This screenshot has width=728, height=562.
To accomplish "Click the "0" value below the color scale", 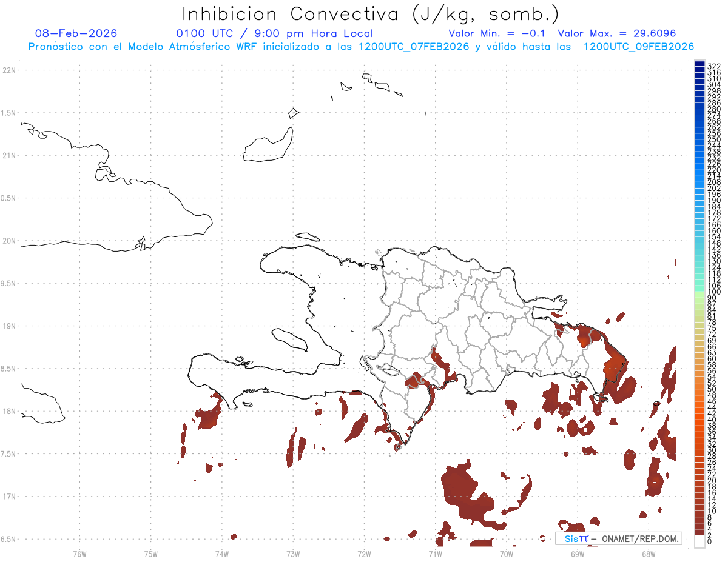I will tap(710, 541).
